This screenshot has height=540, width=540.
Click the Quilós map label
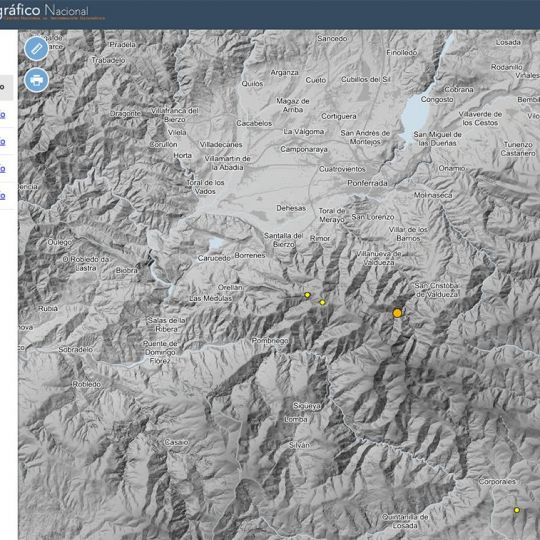point(252,84)
